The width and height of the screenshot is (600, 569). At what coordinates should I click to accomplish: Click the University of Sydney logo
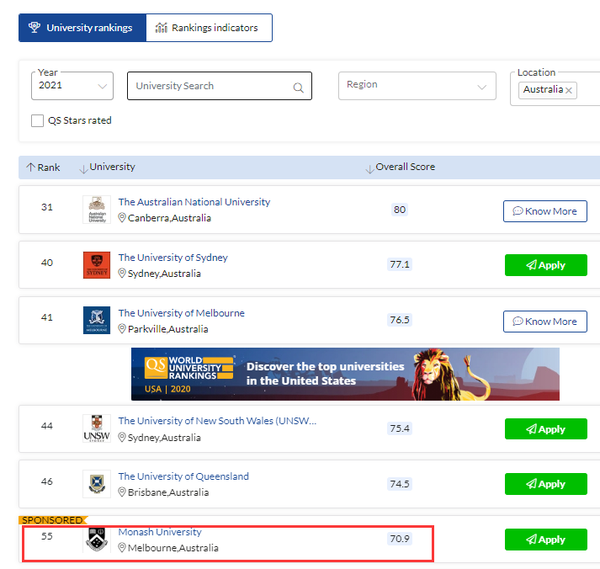[x=96, y=265]
